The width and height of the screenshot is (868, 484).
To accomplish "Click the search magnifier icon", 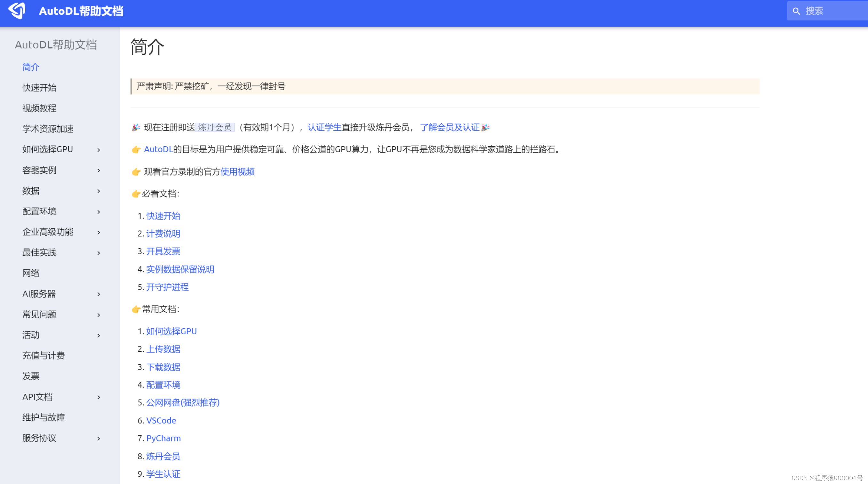I will pyautogui.click(x=796, y=11).
